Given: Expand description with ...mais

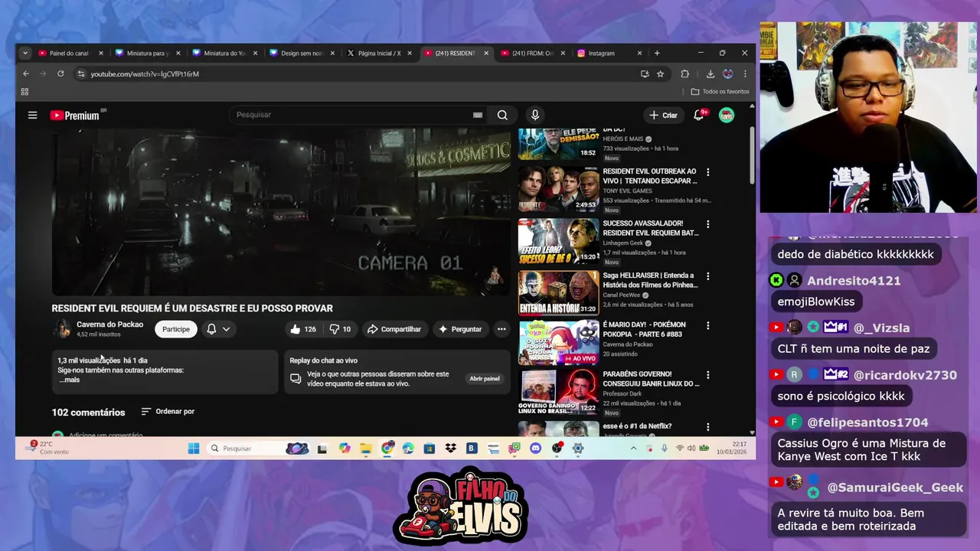Looking at the screenshot, I should 70,380.
